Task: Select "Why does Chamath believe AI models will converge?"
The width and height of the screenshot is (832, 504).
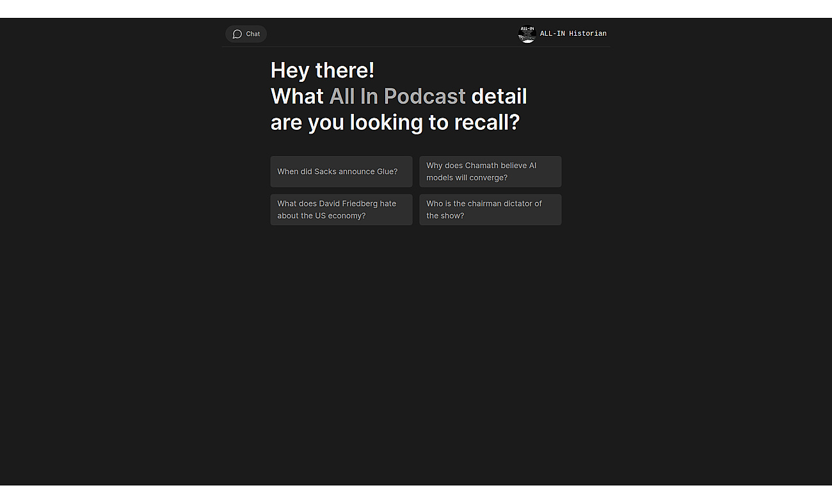Action: [490, 171]
